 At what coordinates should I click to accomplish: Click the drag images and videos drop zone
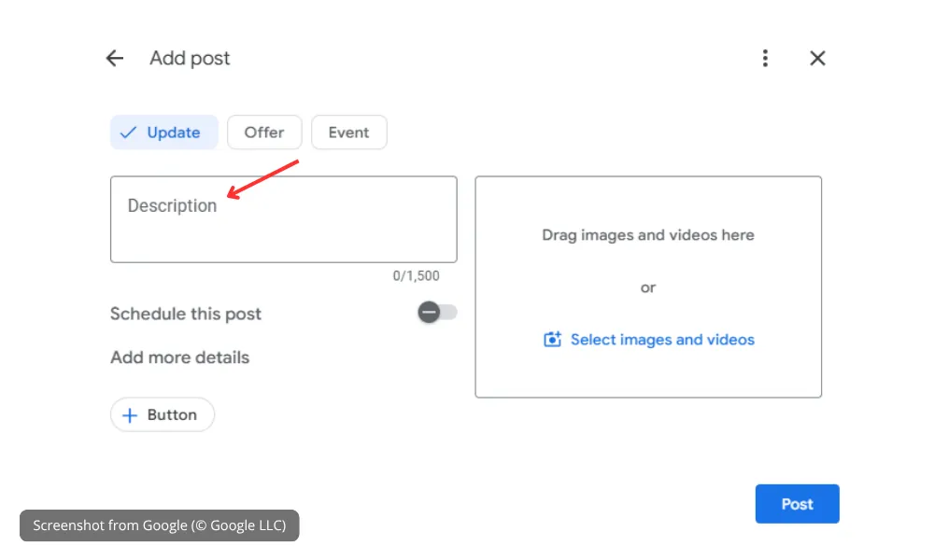pos(648,235)
